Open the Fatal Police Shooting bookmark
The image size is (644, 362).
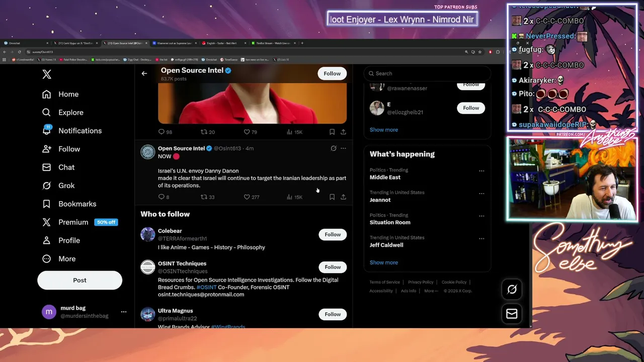coord(73,59)
